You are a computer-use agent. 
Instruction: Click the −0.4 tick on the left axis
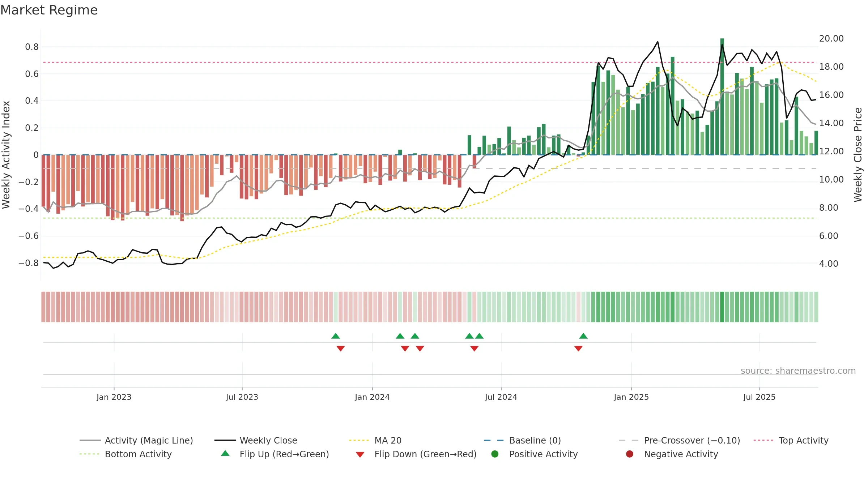coord(29,209)
